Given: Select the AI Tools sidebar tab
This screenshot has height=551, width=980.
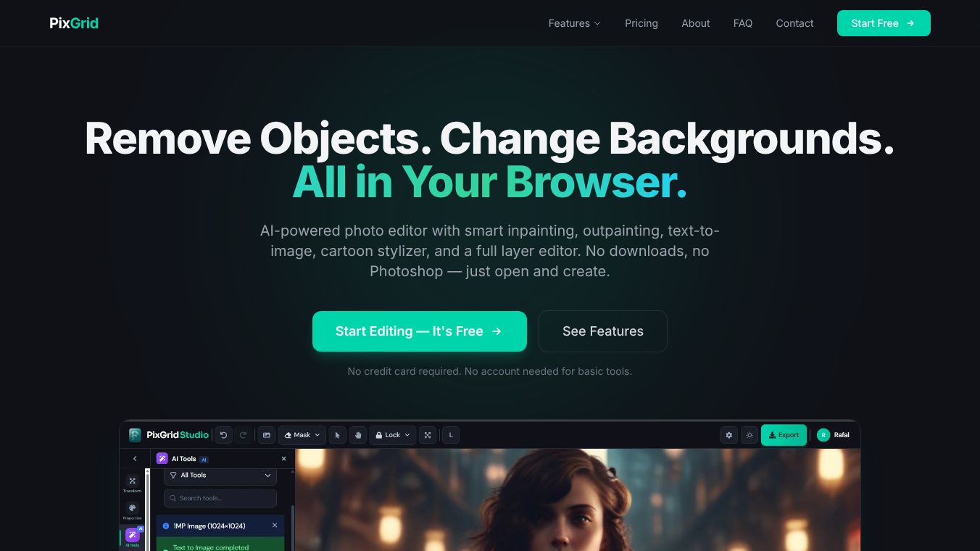Looking at the screenshot, I should (132, 537).
